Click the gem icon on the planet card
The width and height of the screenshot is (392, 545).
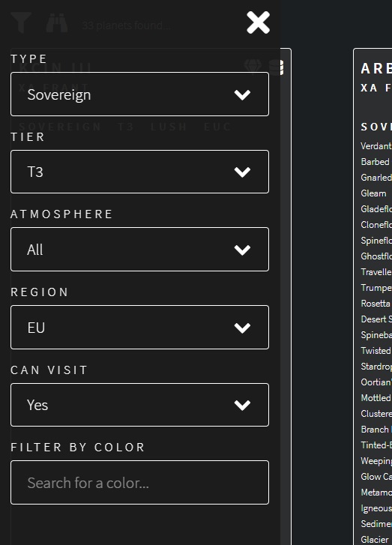pyautogui.click(x=253, y=67)
